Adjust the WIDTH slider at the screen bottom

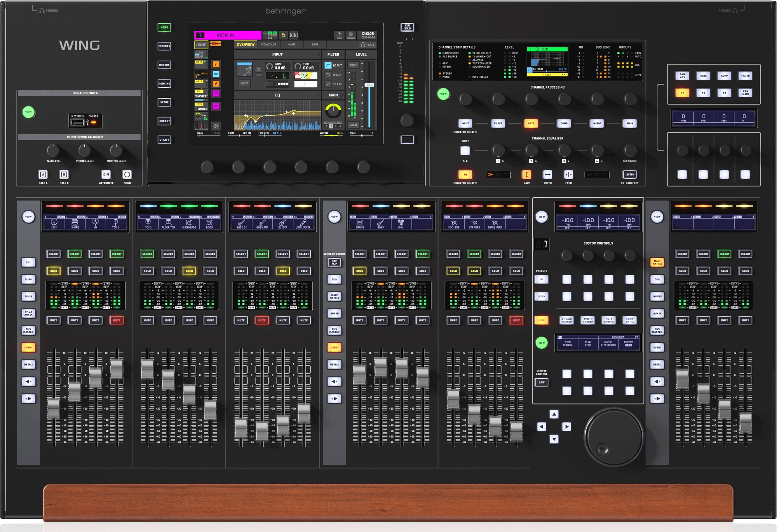click(332, 135)
